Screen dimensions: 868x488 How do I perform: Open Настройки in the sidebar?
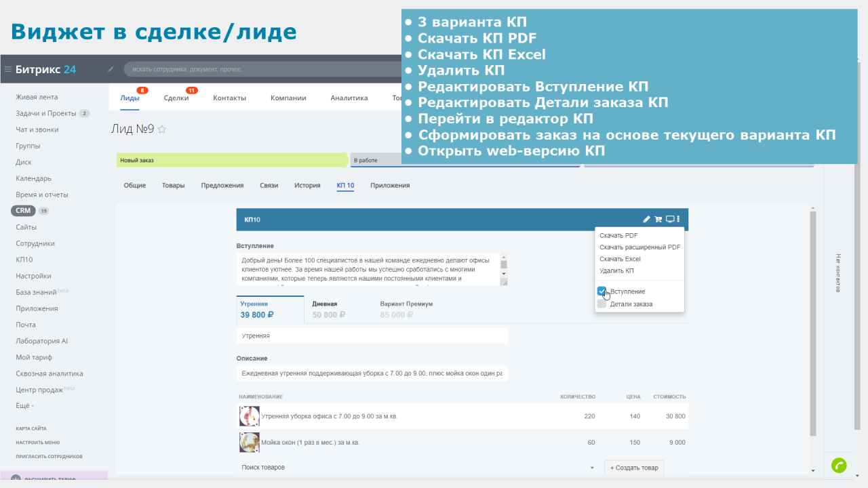(33, 276)
